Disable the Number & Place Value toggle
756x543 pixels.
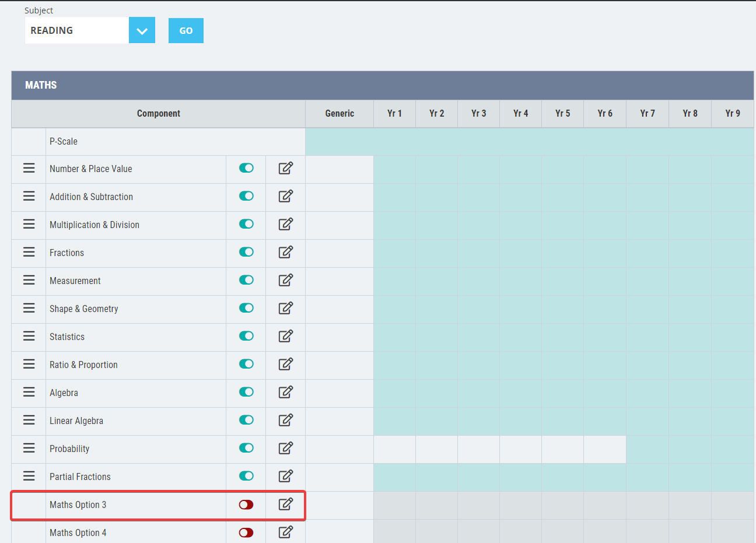tap(246, 168)
